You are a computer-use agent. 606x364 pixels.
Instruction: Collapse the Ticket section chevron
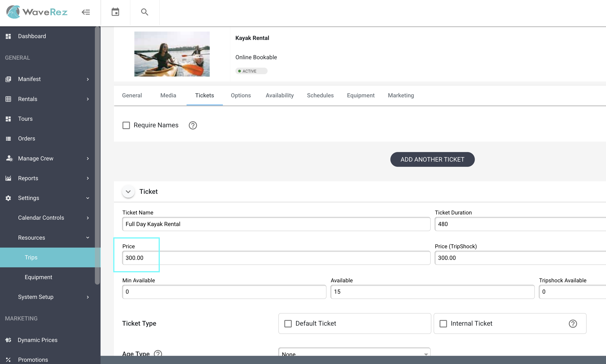[128, 192]
